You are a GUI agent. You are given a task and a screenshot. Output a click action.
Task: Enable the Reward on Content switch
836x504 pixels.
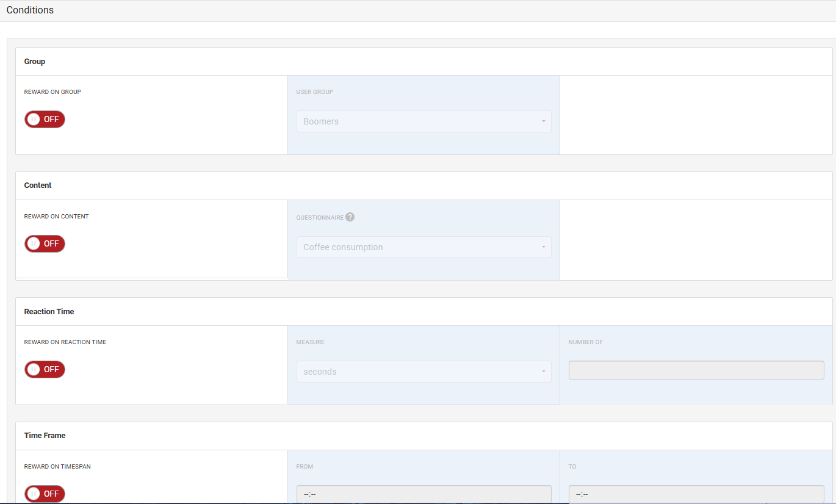click(45, 244)
